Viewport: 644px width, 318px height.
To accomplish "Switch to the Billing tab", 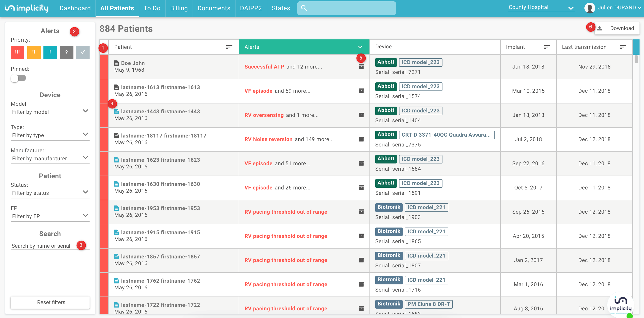I will coord(179,8).
